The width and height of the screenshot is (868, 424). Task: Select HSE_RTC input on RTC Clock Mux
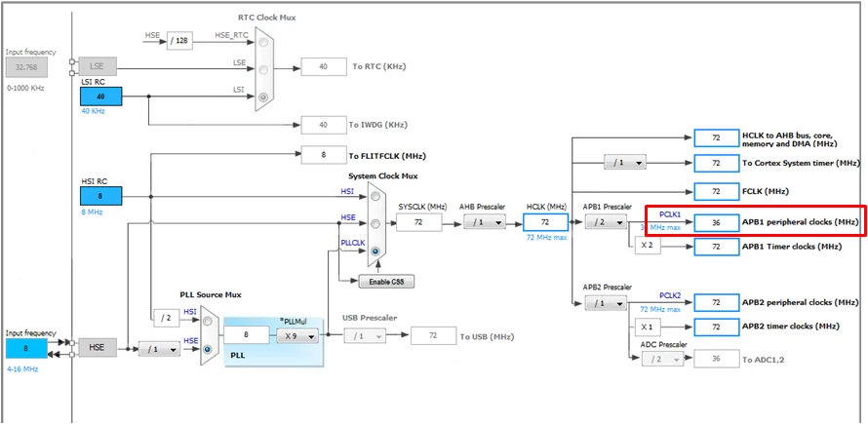tap(263, 41)
